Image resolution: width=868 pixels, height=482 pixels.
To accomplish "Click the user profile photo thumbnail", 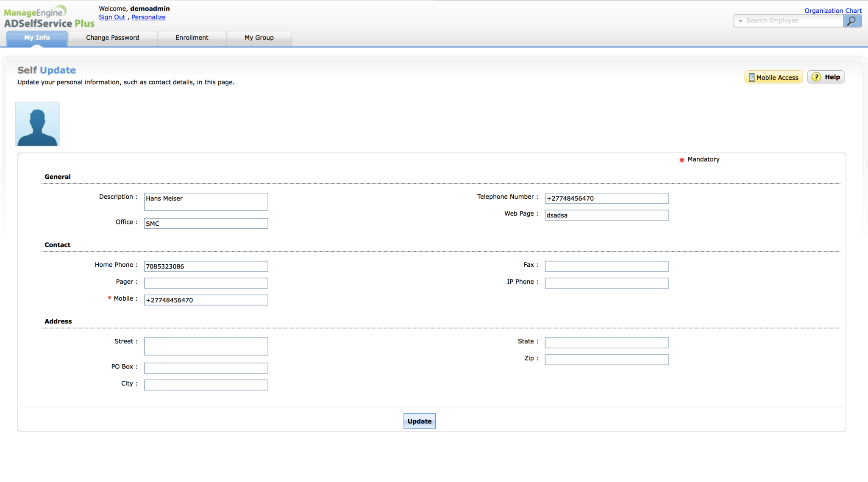I will click(x=37, y=124).
